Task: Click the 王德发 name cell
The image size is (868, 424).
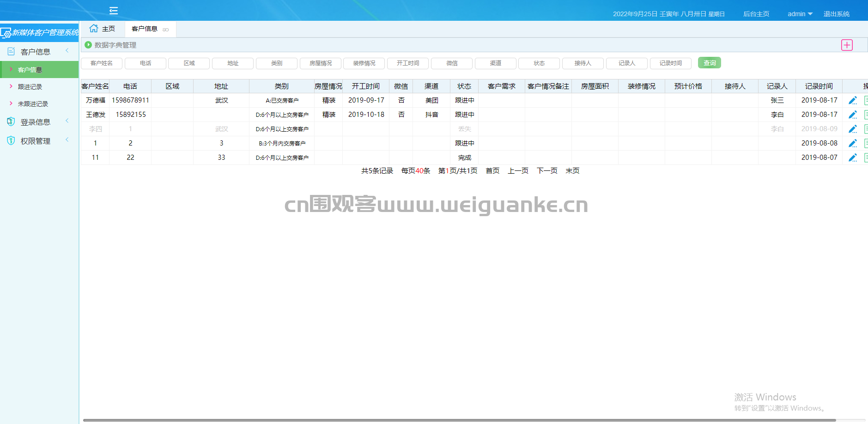Action: (95, 115)
